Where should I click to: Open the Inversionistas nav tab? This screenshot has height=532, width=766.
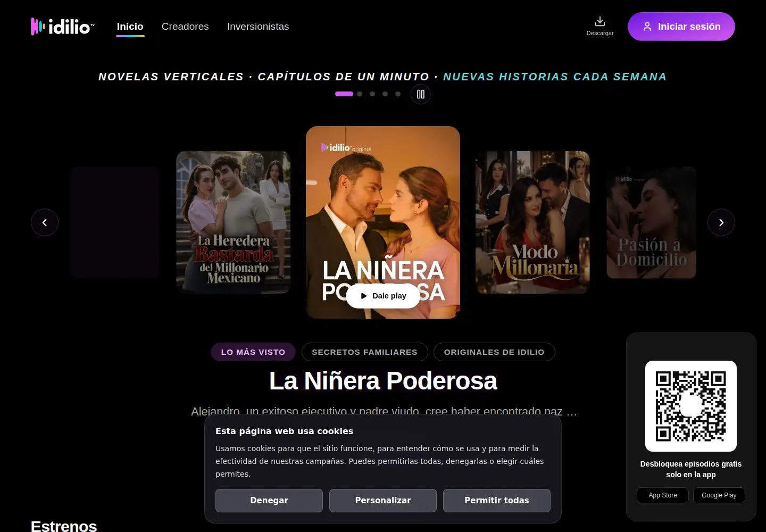tap(258, 27)
